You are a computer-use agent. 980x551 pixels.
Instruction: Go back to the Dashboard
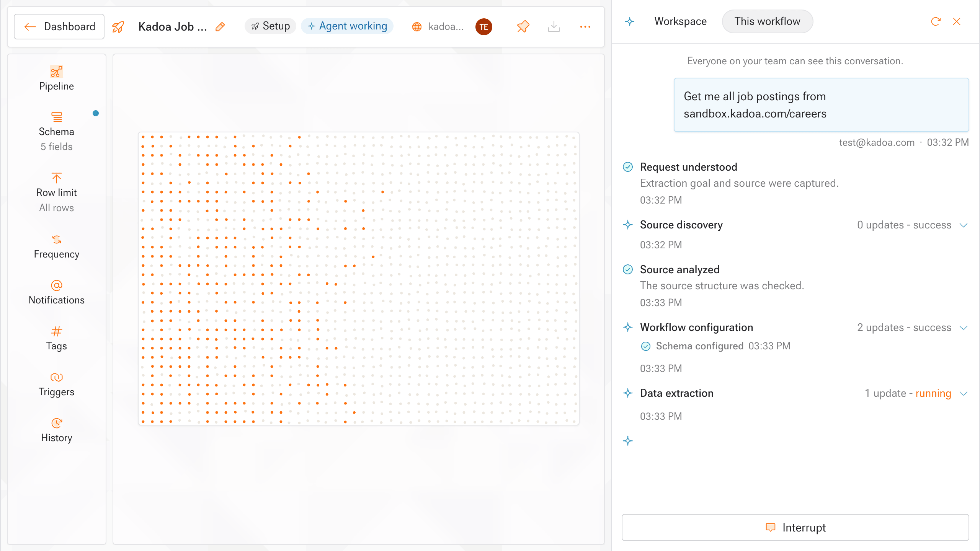point(59,26)
